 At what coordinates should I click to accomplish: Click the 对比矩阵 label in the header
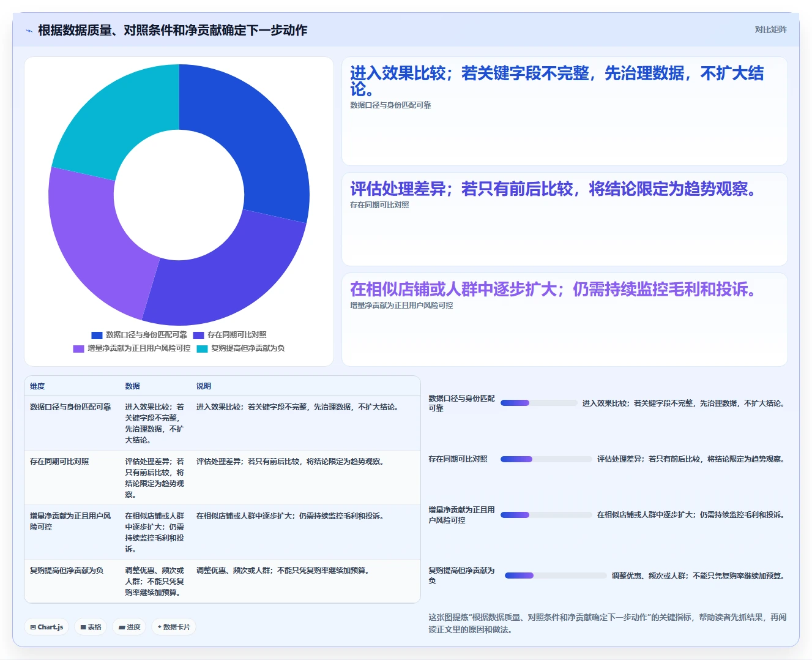[770, 29]
